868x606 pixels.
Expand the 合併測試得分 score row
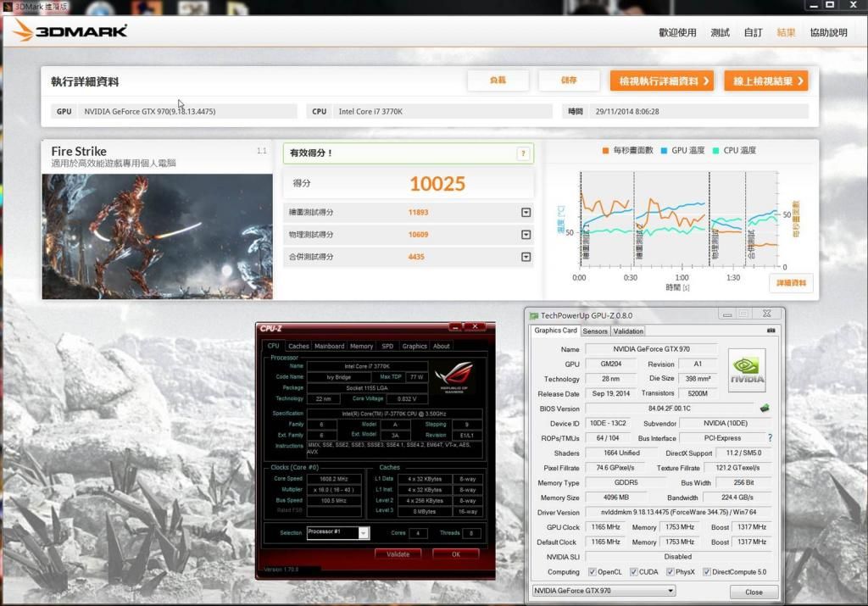click(x=526, y=257)
